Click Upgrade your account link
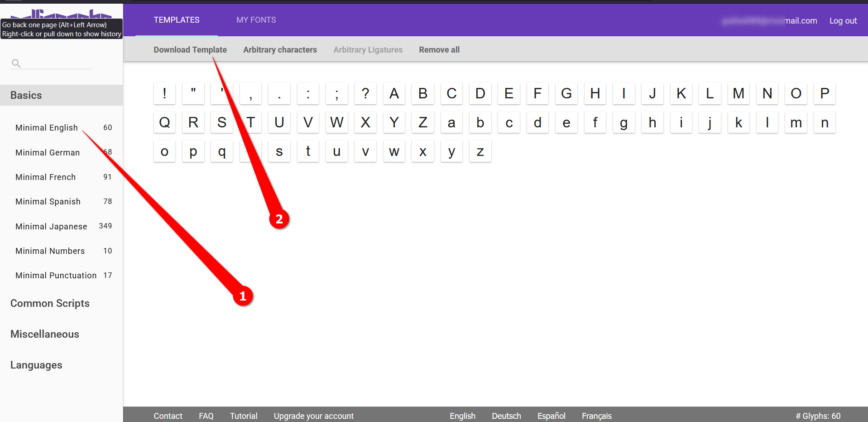Viewport: 868px width, 422px height. [314, 416]
